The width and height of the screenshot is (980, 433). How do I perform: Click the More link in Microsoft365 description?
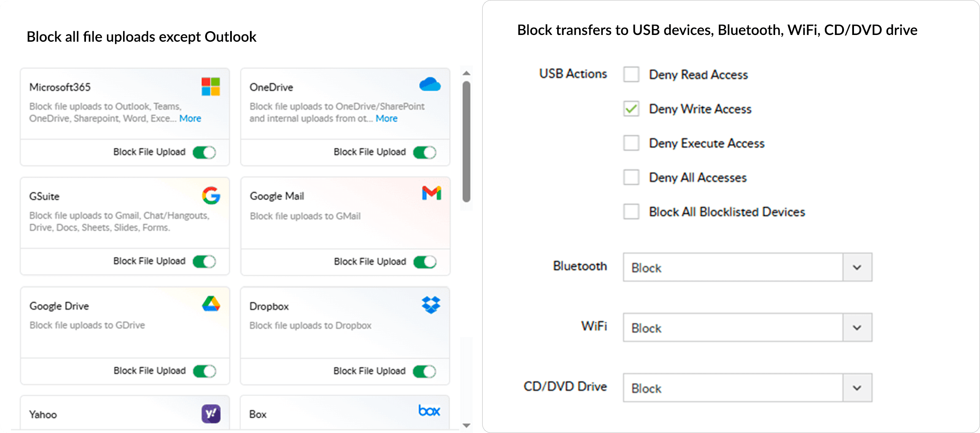tap(190, 118)
